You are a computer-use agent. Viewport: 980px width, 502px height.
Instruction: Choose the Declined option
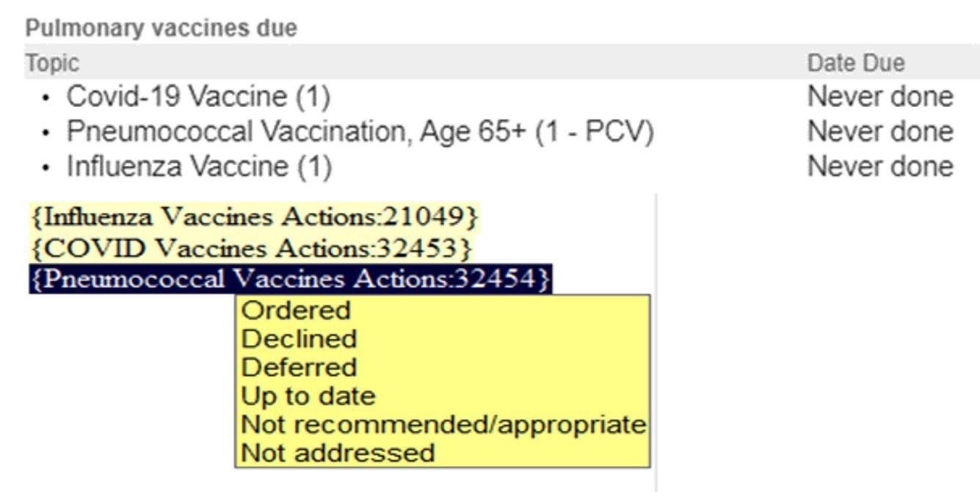click(299, 338)
